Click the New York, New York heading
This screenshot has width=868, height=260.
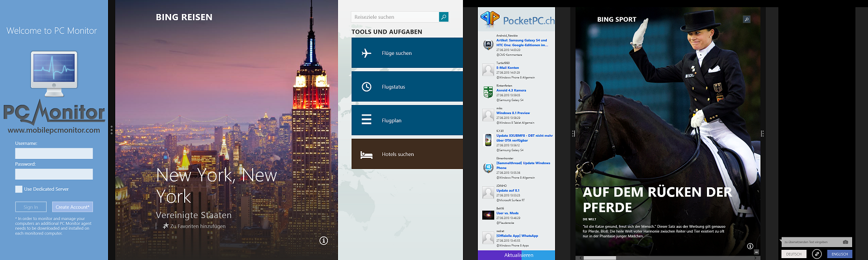pos(217,186)
